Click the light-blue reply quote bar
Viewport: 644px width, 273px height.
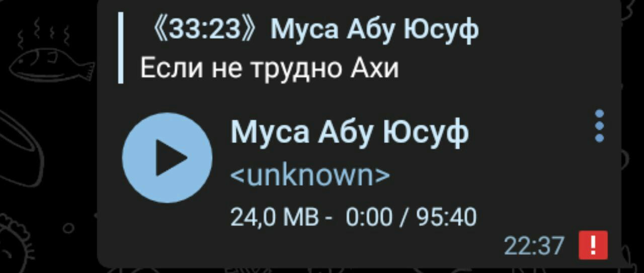[x=121, y=48]
